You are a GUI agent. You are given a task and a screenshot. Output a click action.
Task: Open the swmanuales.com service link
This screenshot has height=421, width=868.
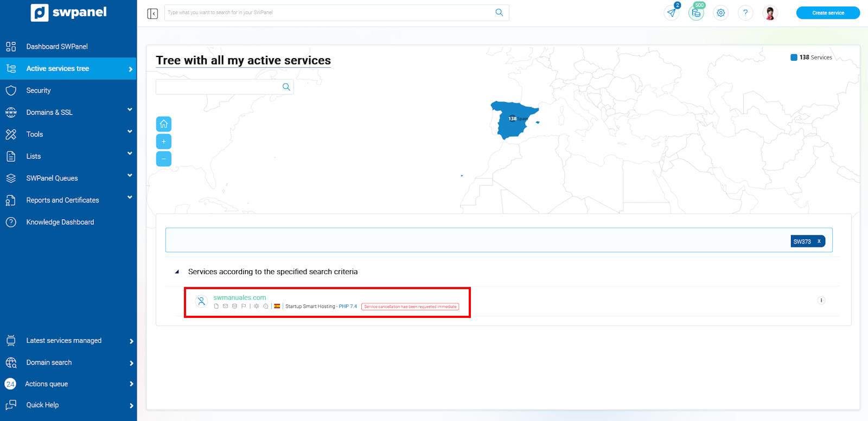(240, 297)
